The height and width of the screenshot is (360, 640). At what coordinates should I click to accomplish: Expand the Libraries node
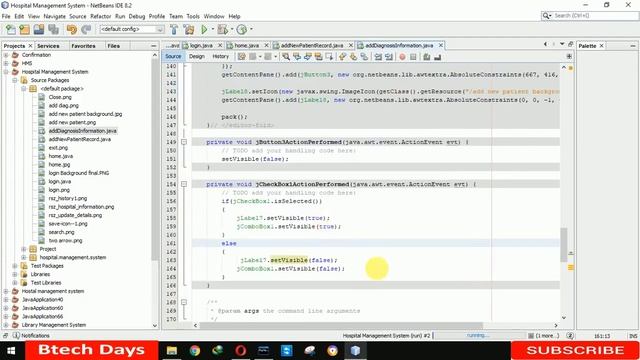(15, 274)
